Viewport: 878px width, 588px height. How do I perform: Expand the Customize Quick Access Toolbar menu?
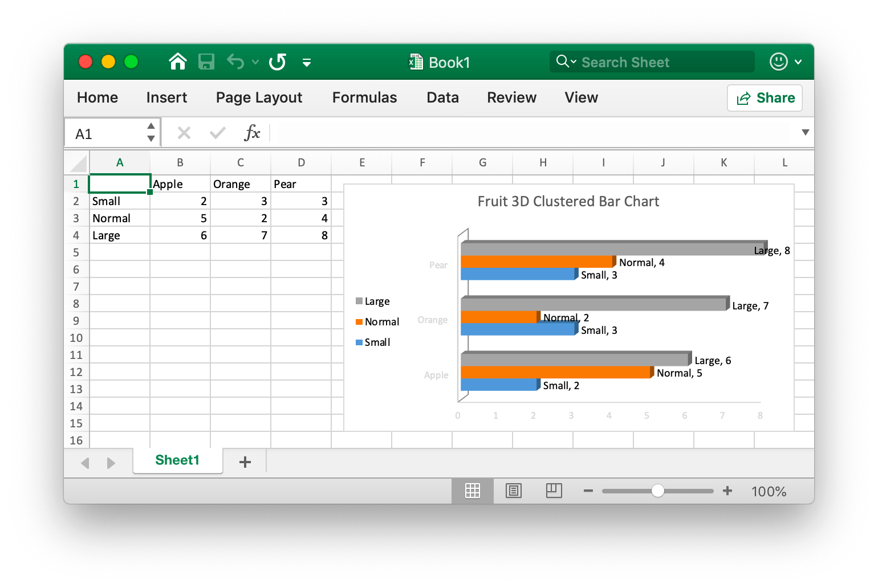click(x=307, y=63)
